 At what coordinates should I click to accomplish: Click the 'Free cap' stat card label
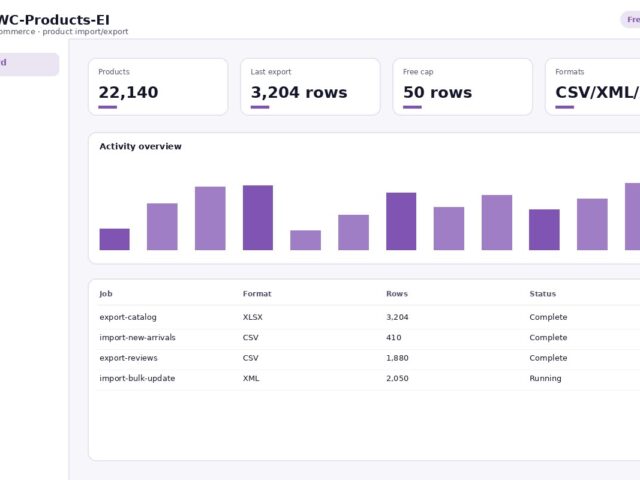418,72
